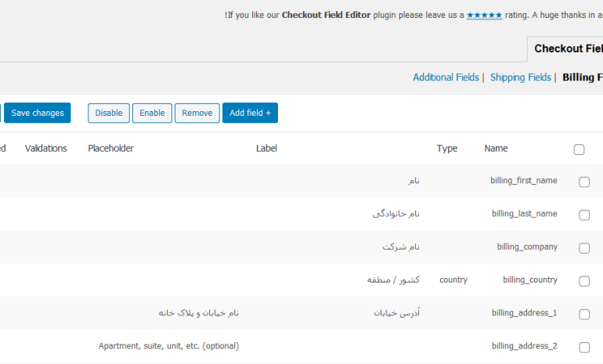This screenshot has height=364, width=603.
Task: Select the Checkout Fields tab
Action: (x=568, y=49)
